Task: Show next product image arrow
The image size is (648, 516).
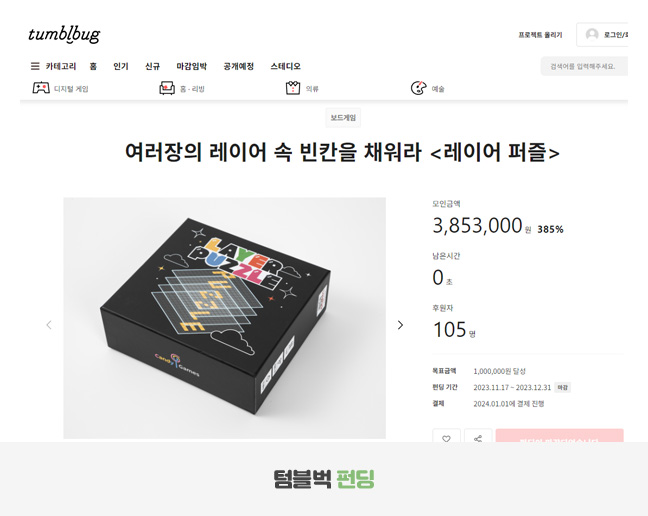Action: [400, 325]
